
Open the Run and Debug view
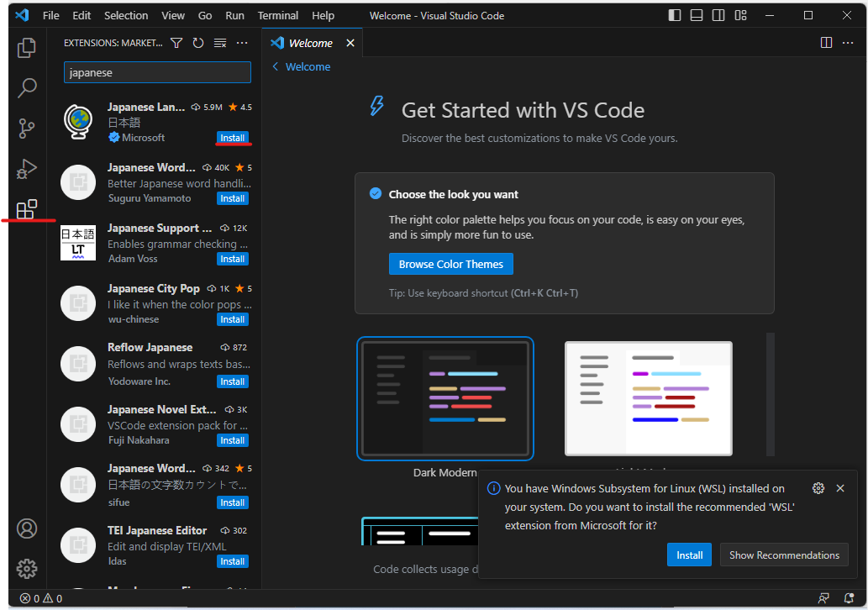click(x=26, y=168)
